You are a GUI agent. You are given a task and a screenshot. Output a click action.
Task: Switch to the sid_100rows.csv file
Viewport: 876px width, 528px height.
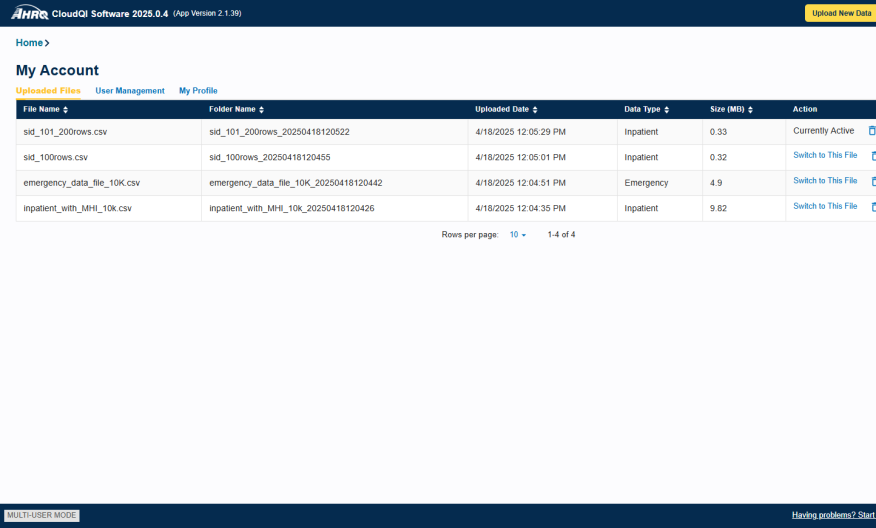pos(825,155)
